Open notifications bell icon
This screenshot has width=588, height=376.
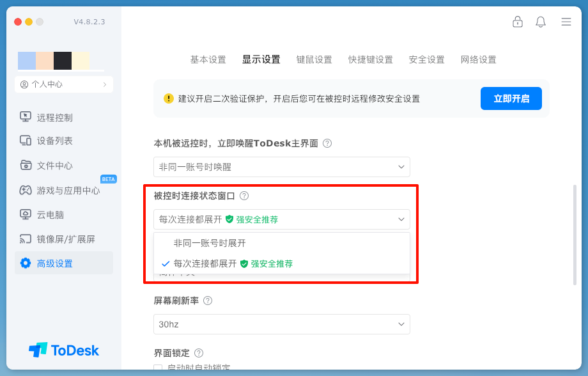pos(541,22)
